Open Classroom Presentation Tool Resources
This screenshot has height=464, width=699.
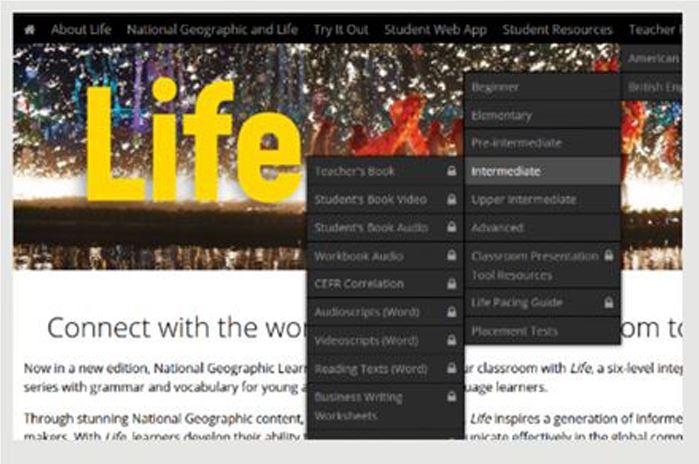click(543, 266)
